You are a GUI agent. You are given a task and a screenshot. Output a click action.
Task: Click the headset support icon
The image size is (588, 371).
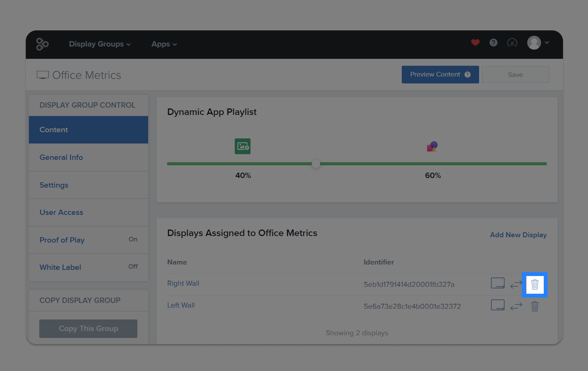coord(512,43)
